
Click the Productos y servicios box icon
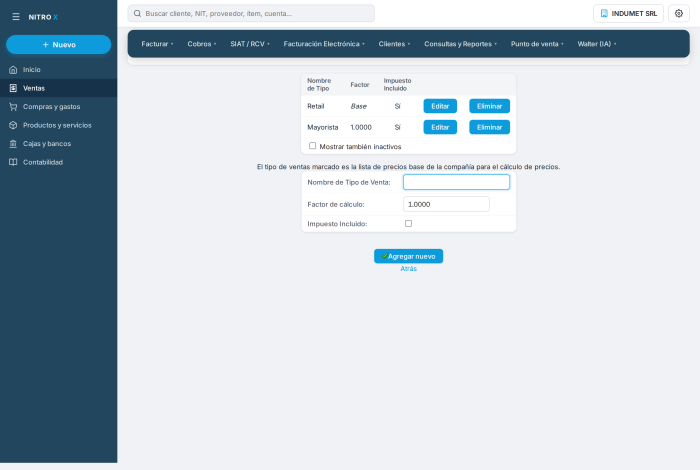coord(13,125)
